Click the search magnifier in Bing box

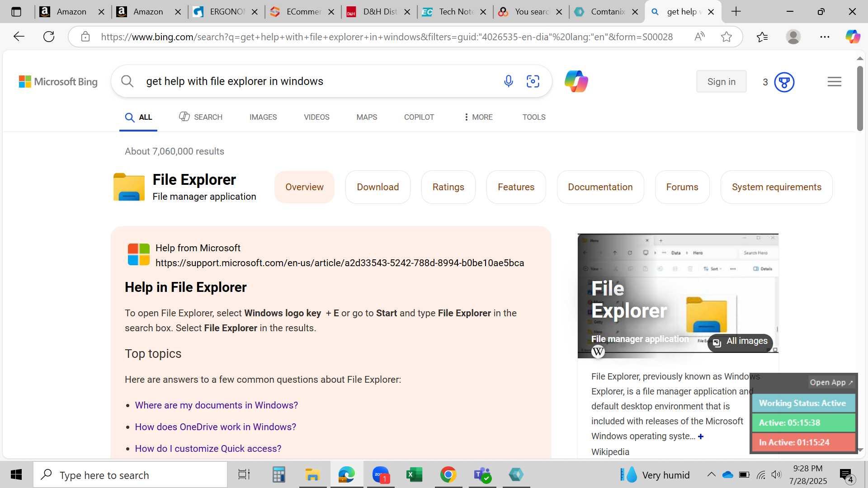click(127, 81)
